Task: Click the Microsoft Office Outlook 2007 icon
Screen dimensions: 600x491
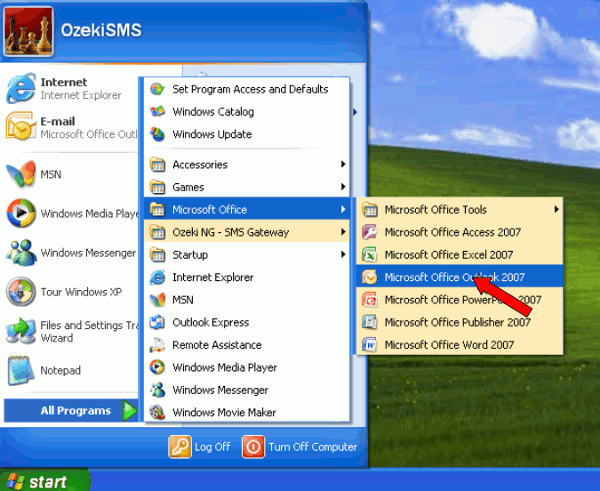Action: click(x=370, y=277)
